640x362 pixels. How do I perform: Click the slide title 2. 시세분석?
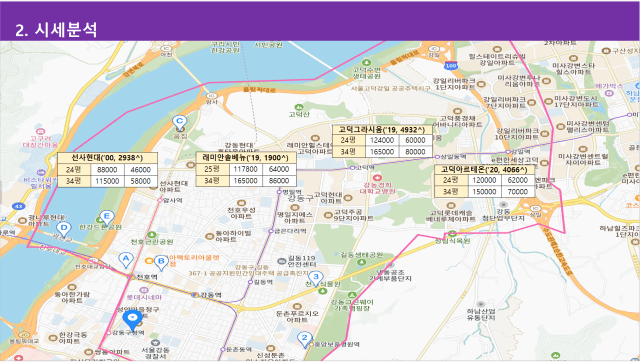pos(56,29)
